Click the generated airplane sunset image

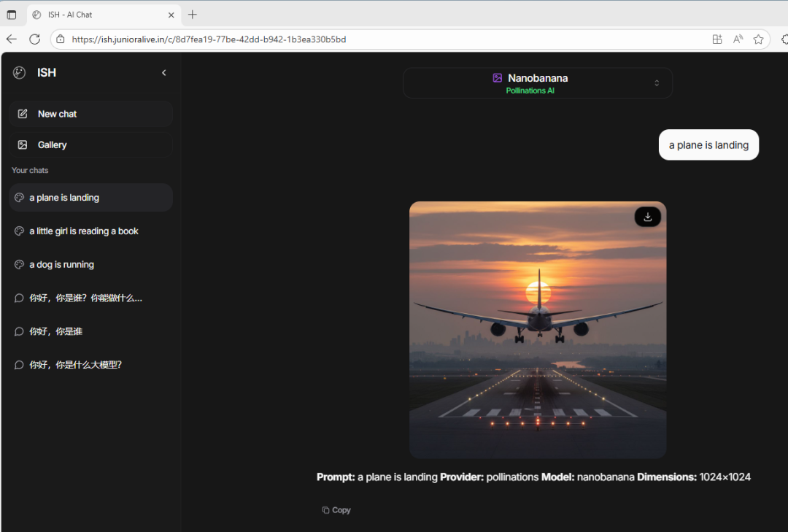tap(538, 330)
